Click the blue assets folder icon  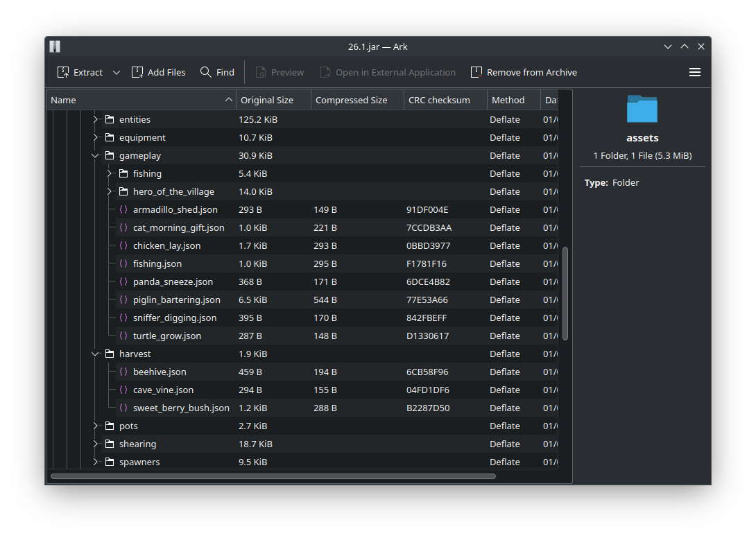642,110
